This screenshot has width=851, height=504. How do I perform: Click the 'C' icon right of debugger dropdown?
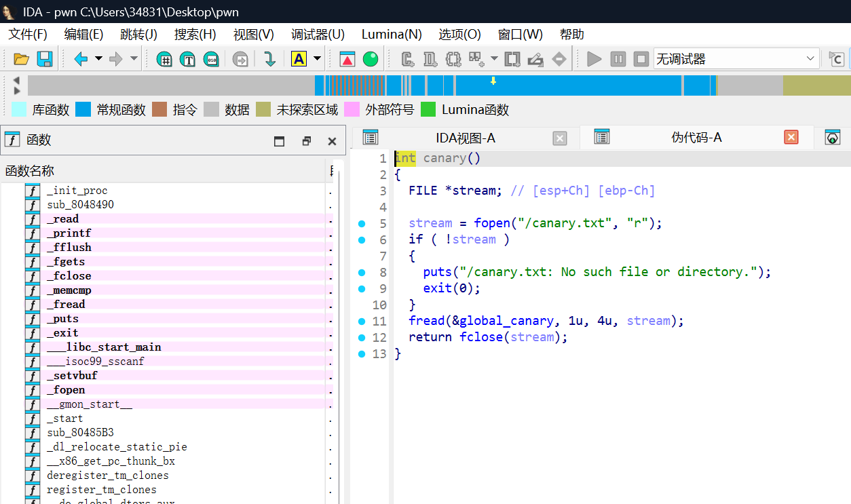[837, 59]
